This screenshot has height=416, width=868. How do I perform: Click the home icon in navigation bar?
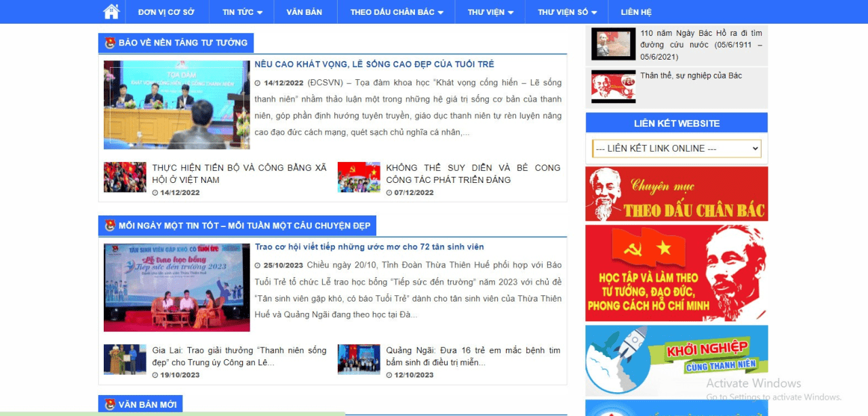coord(111,12)
